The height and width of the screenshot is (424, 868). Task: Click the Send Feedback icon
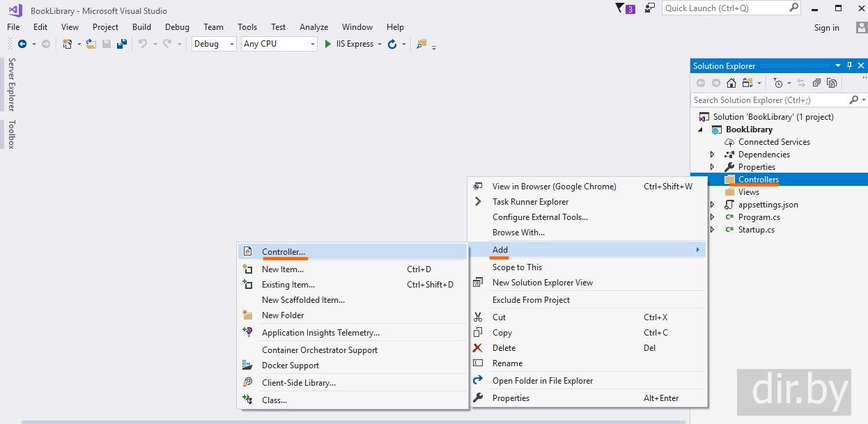coord(650,8)
